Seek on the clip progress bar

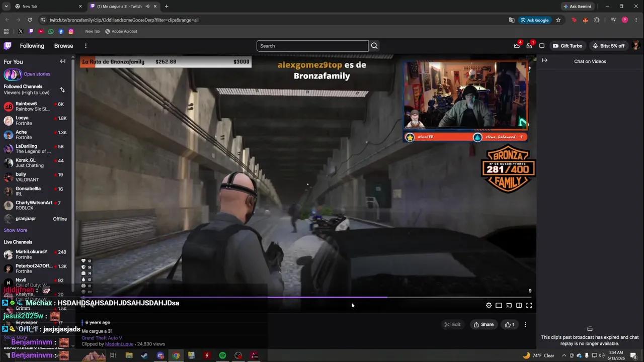306,297
